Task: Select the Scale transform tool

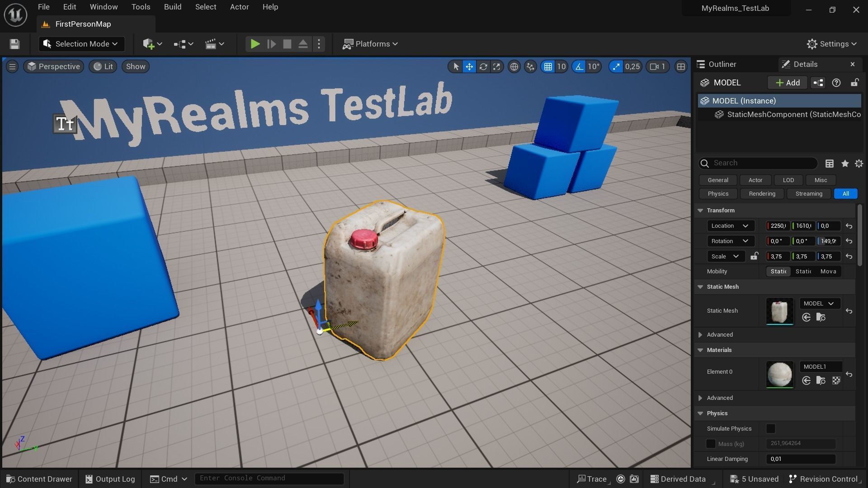Action: (496, 67)
